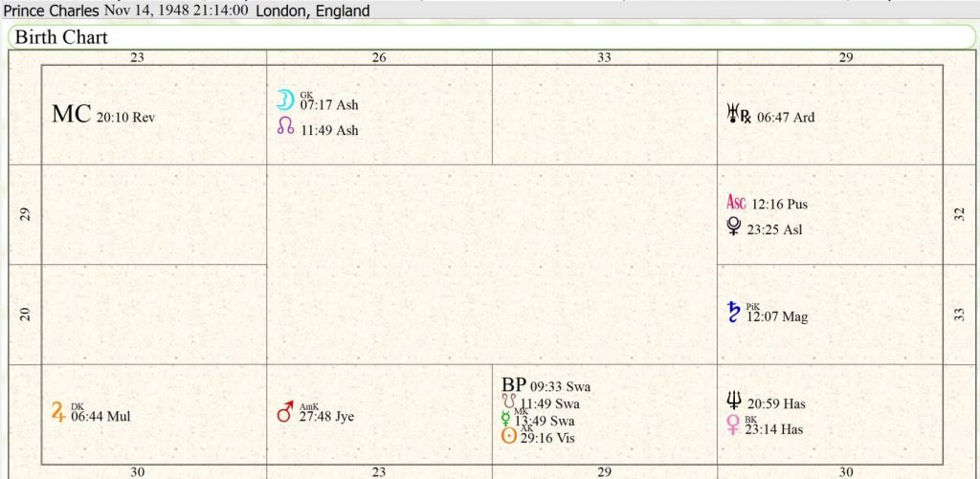Click the orange Jupiter glyph
This screenshot has width=980, height=479.
point(58,412)
